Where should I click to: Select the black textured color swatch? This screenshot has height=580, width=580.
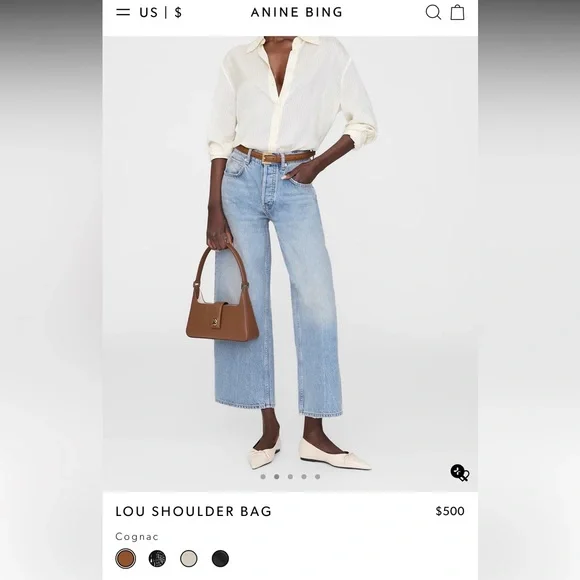tap(157, 559)
